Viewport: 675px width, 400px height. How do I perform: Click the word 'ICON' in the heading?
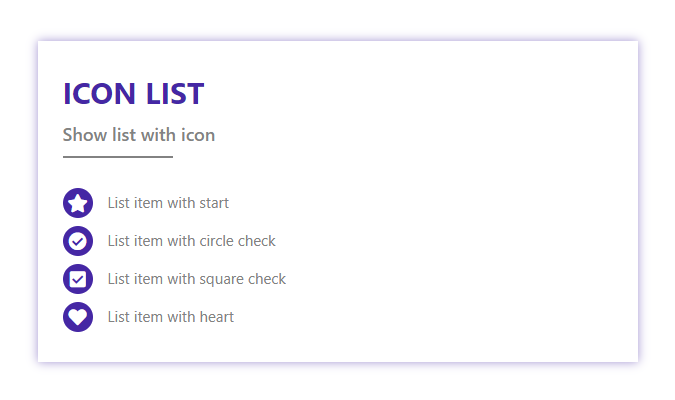[99, 93]
